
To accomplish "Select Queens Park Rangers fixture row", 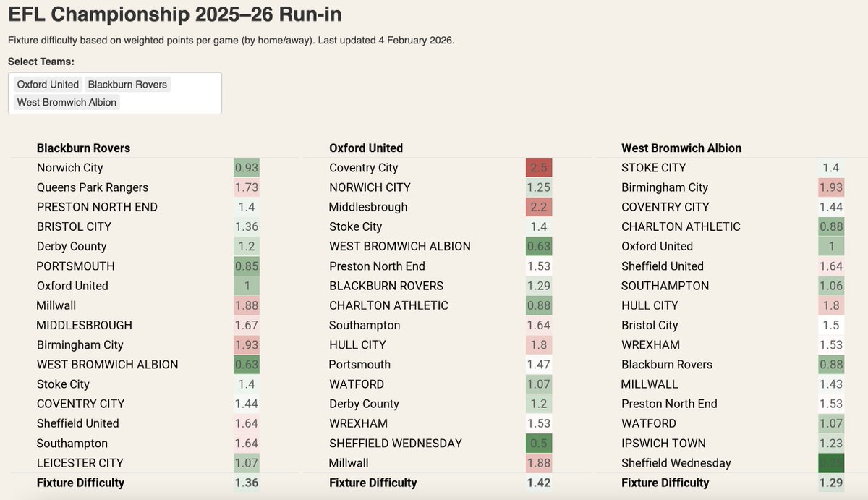I will pos(154,187).
